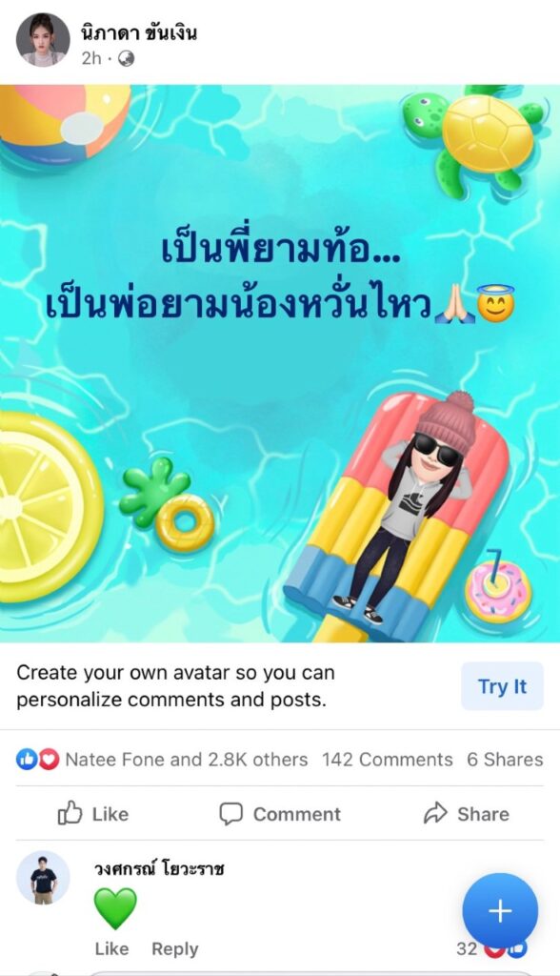
Task: Click the Share arrow icon
Action: point(435,813)
